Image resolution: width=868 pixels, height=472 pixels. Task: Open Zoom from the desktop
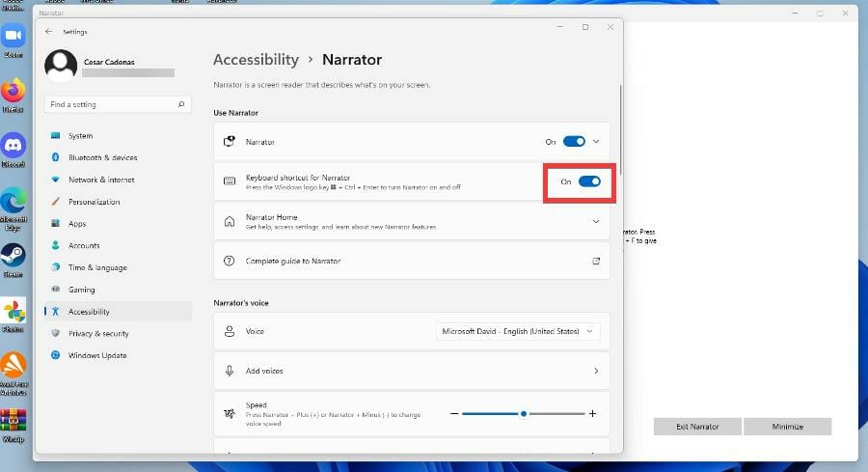[x=14, y=41]
